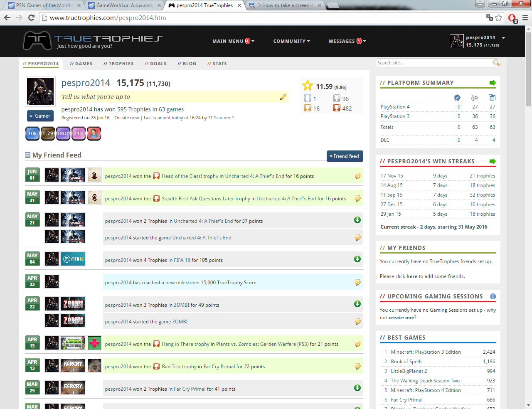Open the Friend feed dropdown
Viewport: 532px width, 409px height.
(345, 156)
